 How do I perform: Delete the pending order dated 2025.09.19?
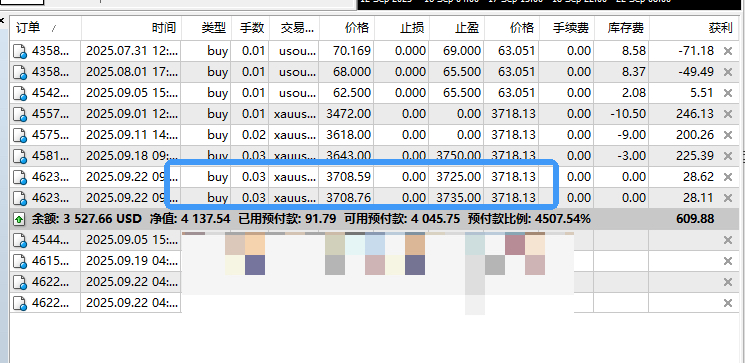(727, 261)
